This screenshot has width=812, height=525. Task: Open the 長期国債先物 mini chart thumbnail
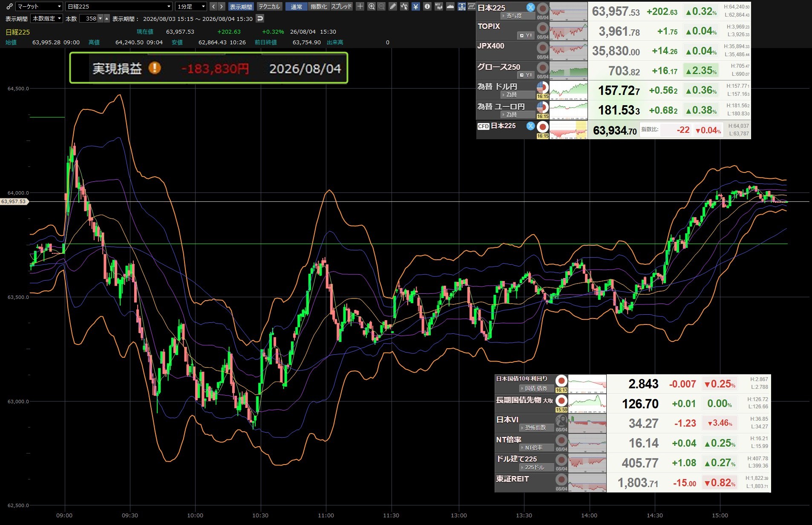point(587,404)
